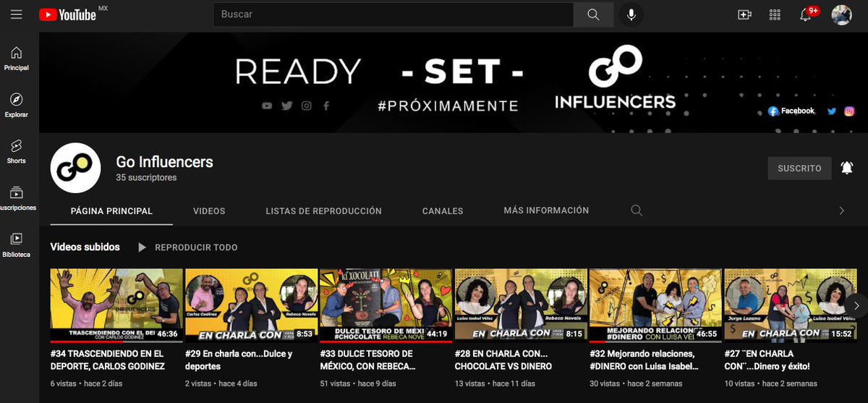Open the channel's Twitter icon link

[x=832, y=111]
